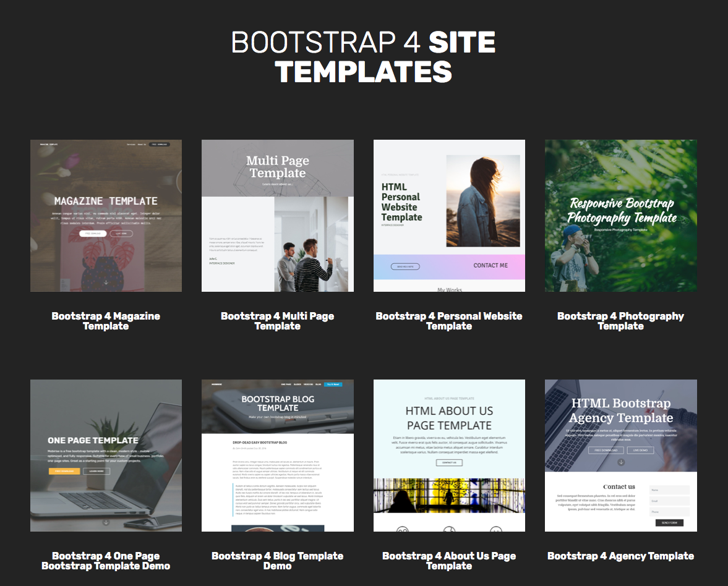The image size is (728, 586).
Task: Click Bootstrap 4 One Page Bootstrap Template Demo
Action: (x=106, y=561)
